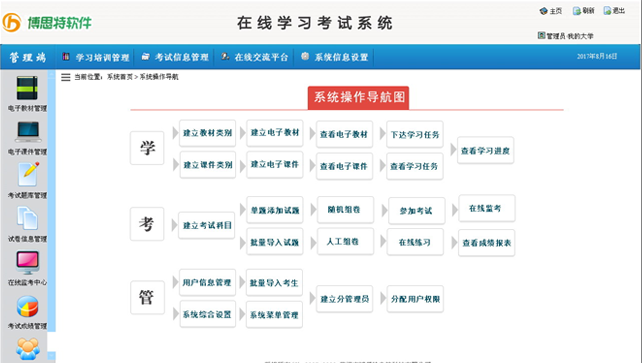Click 建立电子教材 button

click(x=275, y=133)
